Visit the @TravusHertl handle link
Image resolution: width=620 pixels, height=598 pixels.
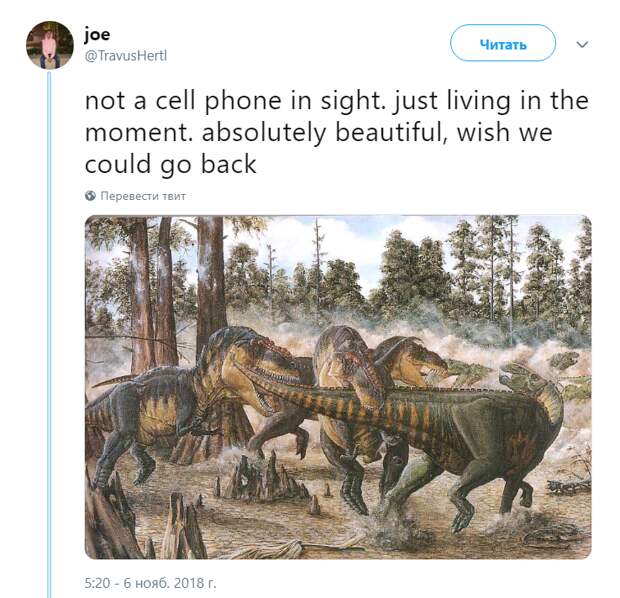pyautogui.click(x=125, y=56)
